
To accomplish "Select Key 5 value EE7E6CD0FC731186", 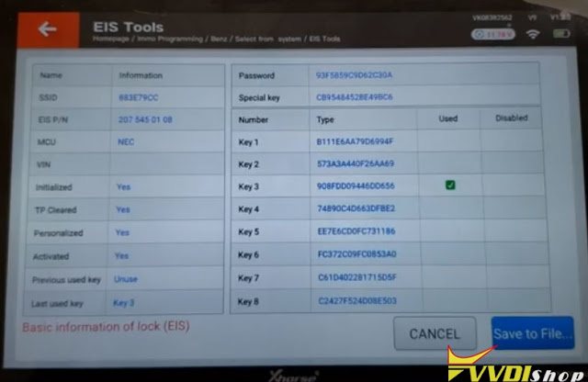I will [x=356, y=230].
